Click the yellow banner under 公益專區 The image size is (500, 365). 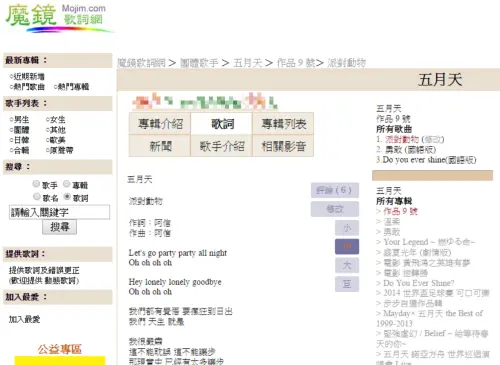[x=60, y=361]
